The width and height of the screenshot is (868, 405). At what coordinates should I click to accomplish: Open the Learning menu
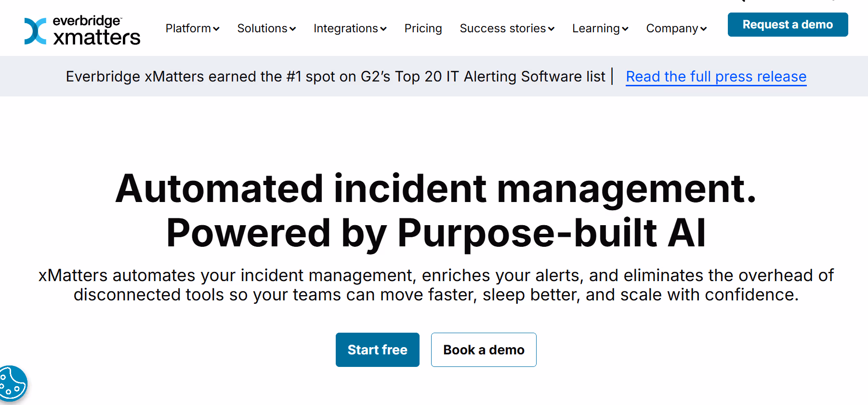(x=600, y=28)
